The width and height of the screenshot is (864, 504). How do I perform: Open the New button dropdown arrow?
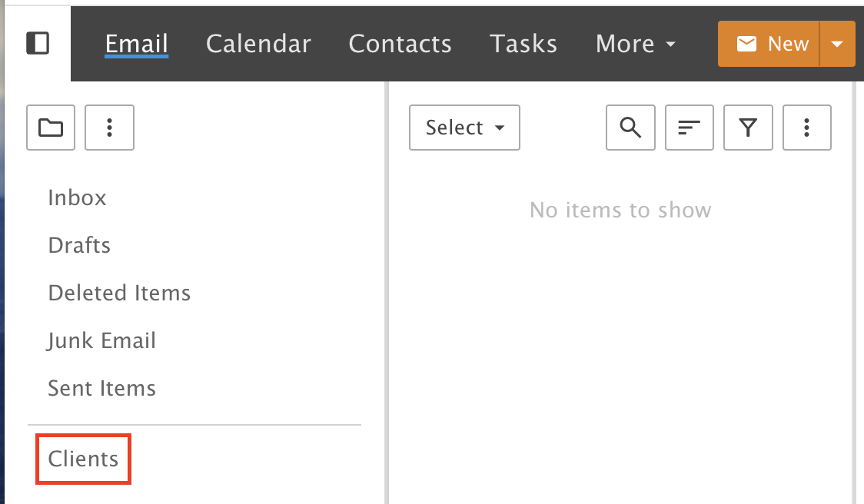[x=838, y=44]
